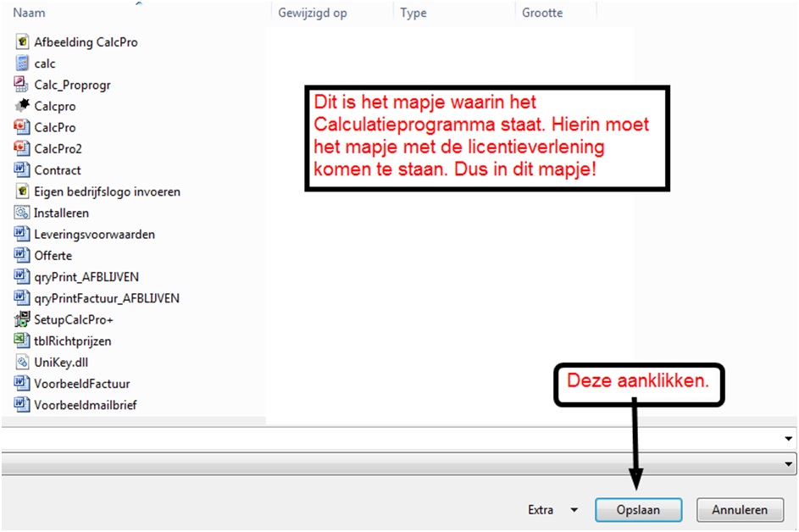The height and width of the screenshot is (532, 799).
Task: Open the file name dropdown arrow
Action: pyautogui.click(x=789, y=438)
